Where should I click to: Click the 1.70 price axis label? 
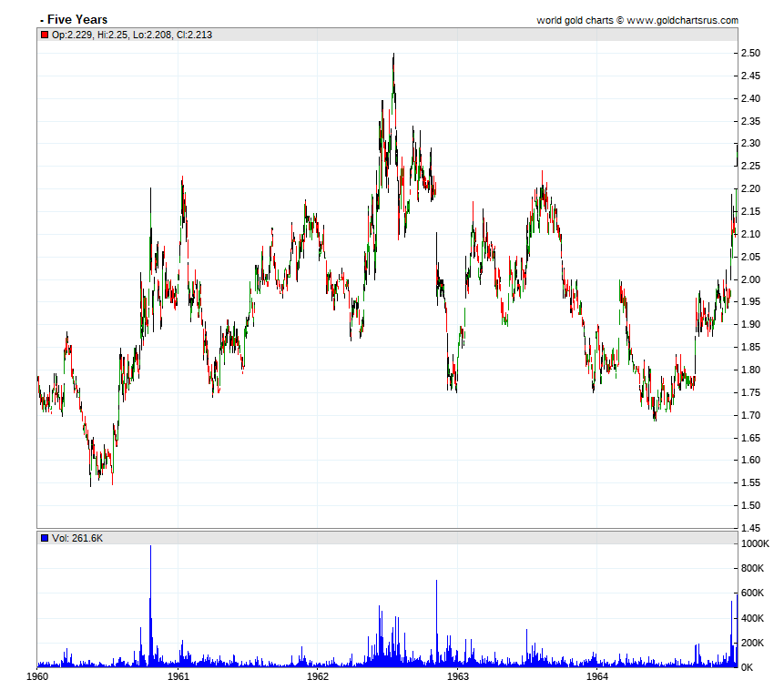[750, 415]
